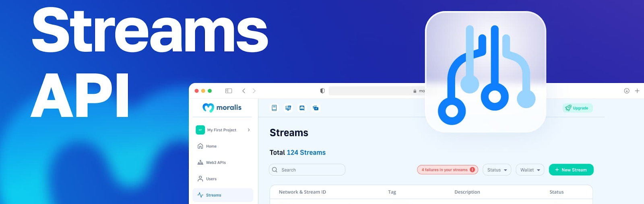Go back with browser back arrow

244,91
